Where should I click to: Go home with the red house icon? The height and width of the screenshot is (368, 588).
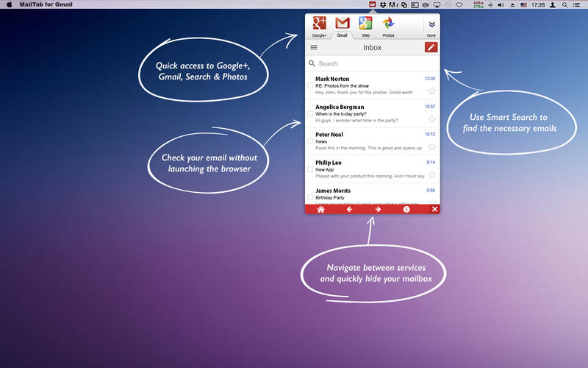320,209
